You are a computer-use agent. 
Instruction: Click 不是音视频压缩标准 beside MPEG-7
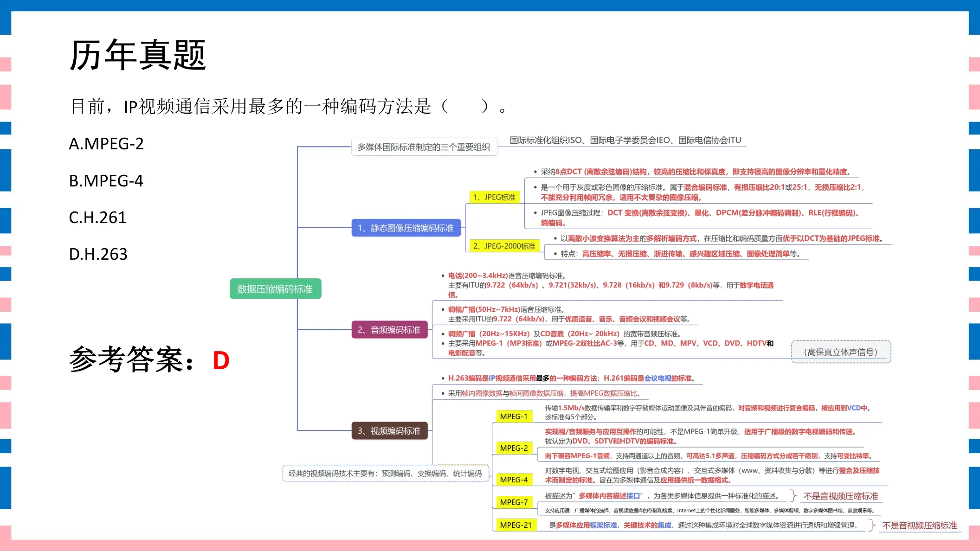(841, 496)
